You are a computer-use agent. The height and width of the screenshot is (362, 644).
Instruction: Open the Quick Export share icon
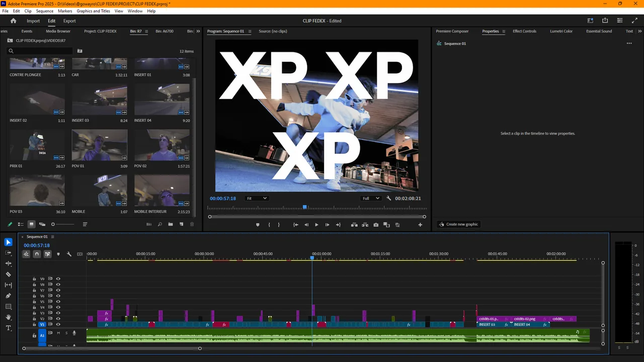605,21
